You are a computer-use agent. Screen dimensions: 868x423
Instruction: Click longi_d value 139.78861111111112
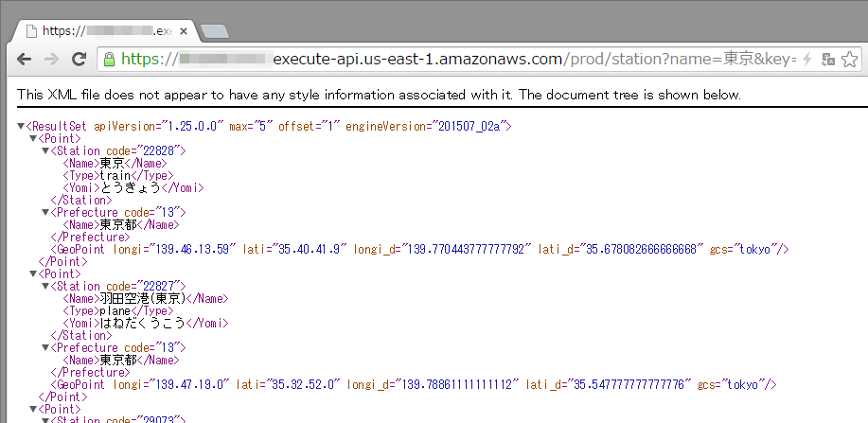pyautogui.click(x=459, y=384)
